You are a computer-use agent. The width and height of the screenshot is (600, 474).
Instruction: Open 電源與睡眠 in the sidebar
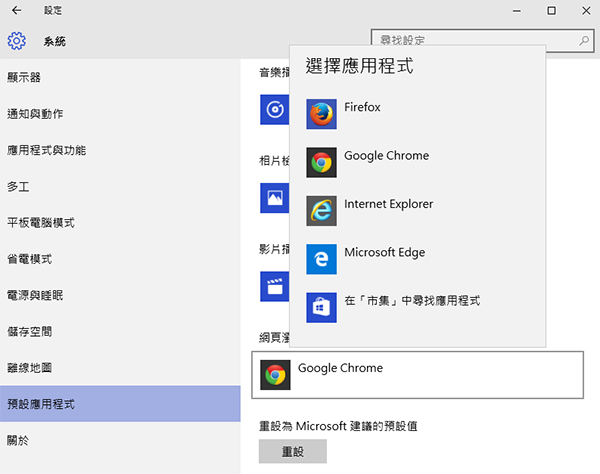click(x=120, y=295)
